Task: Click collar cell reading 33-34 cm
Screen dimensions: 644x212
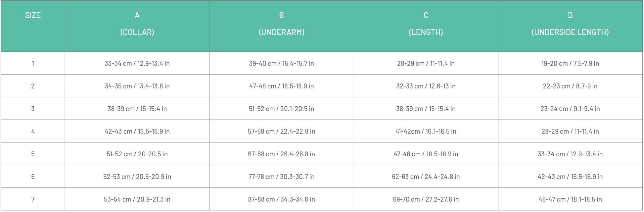Action: (x=137, y=63)
